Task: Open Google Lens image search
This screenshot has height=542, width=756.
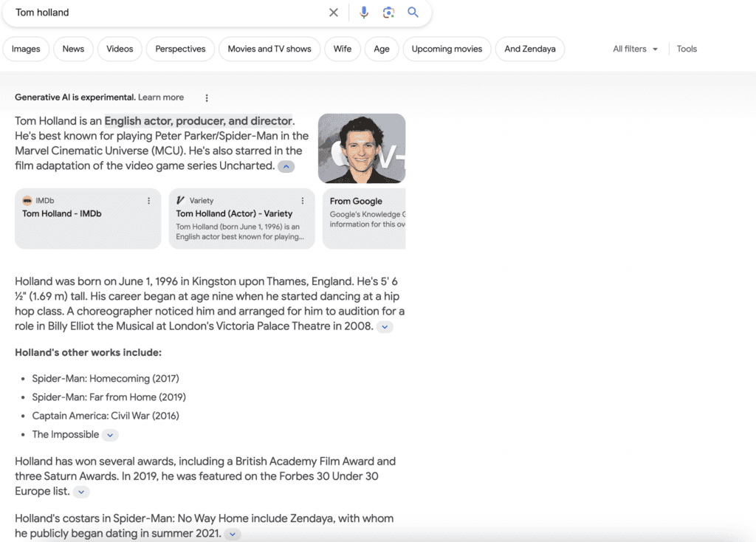Action: point(389,13)
